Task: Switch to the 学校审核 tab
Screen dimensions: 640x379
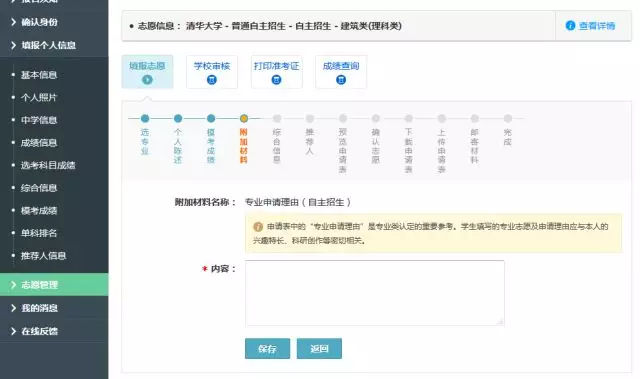Action: (x=212, y=72)
